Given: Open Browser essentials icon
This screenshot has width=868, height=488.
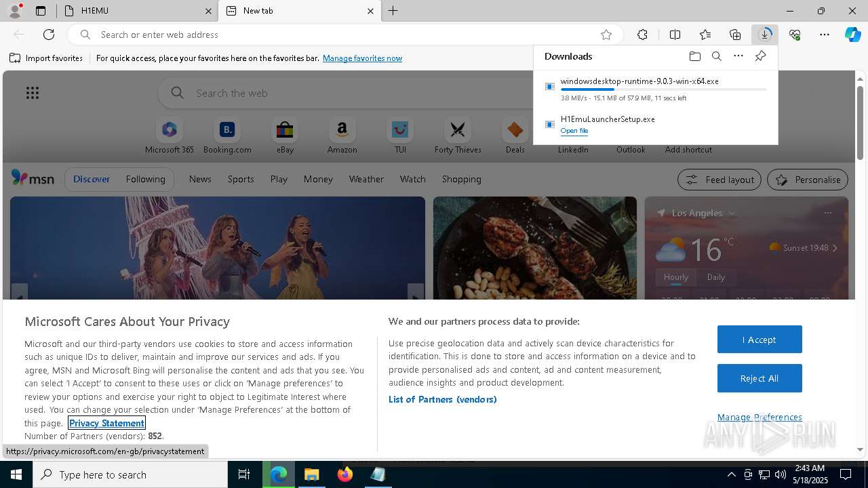Looking at the screenshot, I should tap(795, 35).
